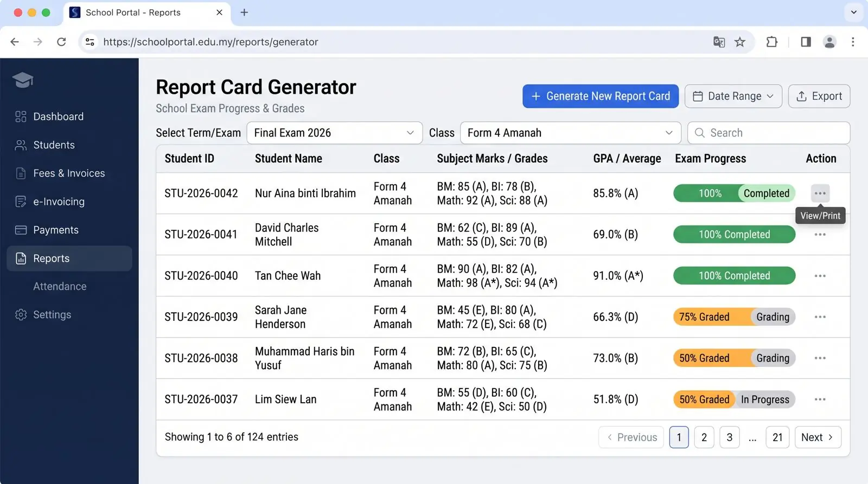Open actions menu for Tan Chee Wah
The height and width of the screenshot is (484, 868).
[x=820, y=276]
